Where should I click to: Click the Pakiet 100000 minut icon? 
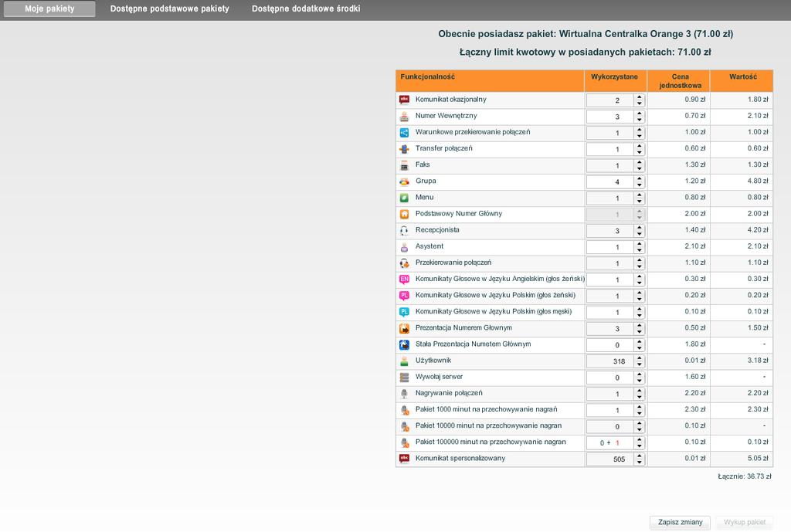click(404, 442)
